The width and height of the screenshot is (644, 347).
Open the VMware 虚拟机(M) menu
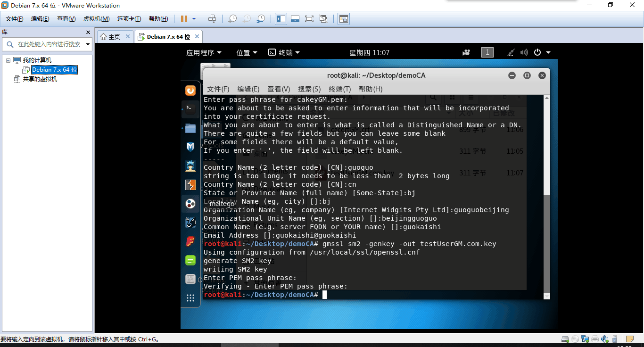(x=96, y=19)
